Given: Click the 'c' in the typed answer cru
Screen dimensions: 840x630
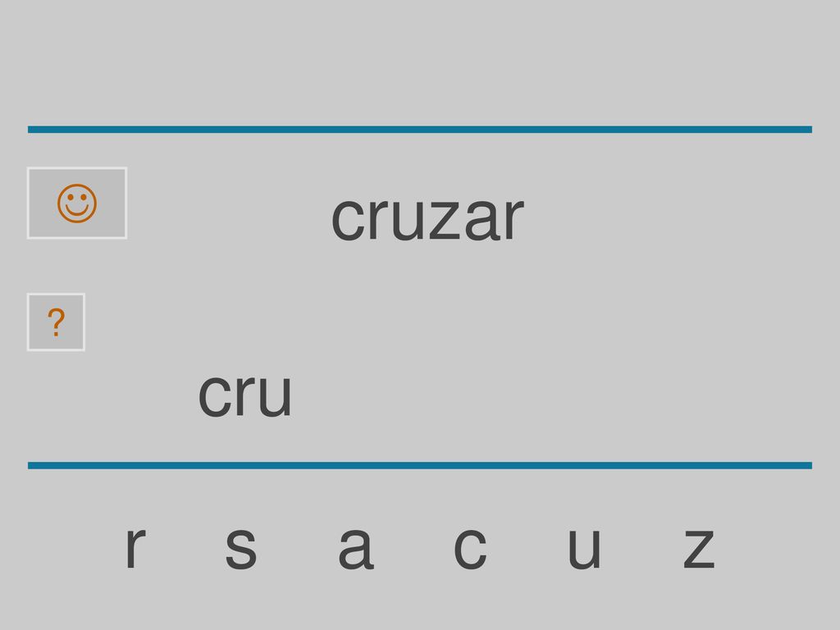Looking at the screenshot, I should [x=214, y=395].
